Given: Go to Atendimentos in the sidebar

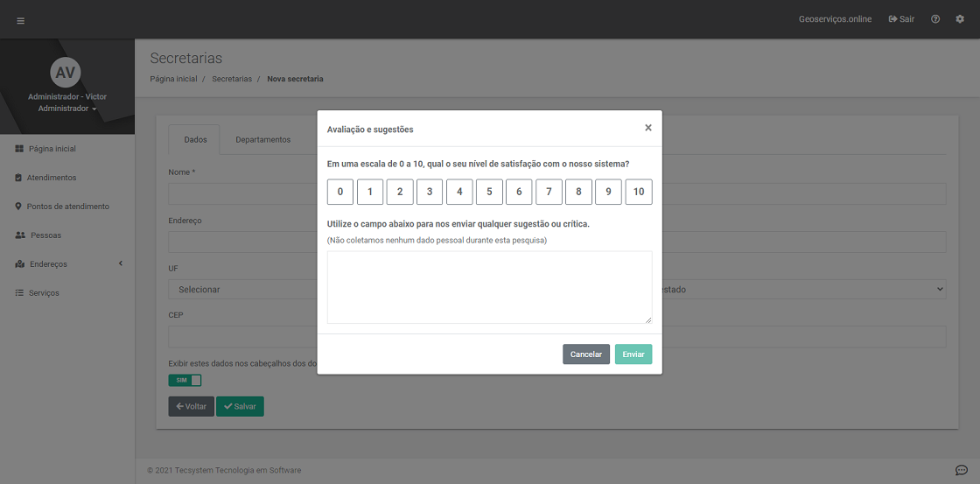Looking at the screenshot, I should [x=51, y=178].
